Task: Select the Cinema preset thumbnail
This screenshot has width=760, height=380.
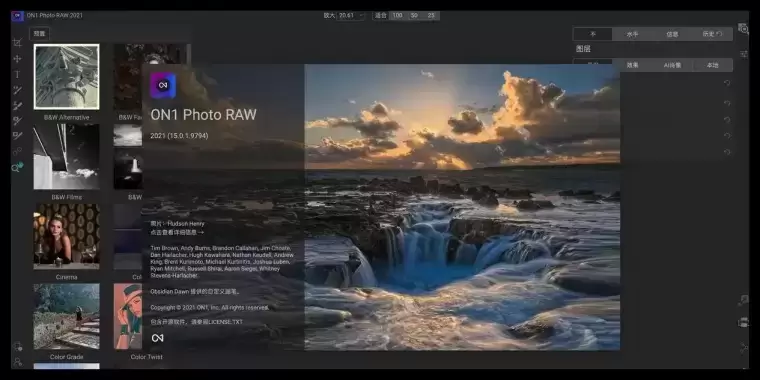Action: click(x=66, y=237)
